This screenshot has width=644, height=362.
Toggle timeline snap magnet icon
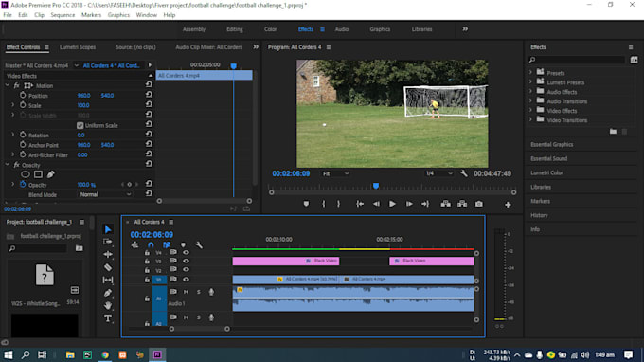[x=151, y=244]
